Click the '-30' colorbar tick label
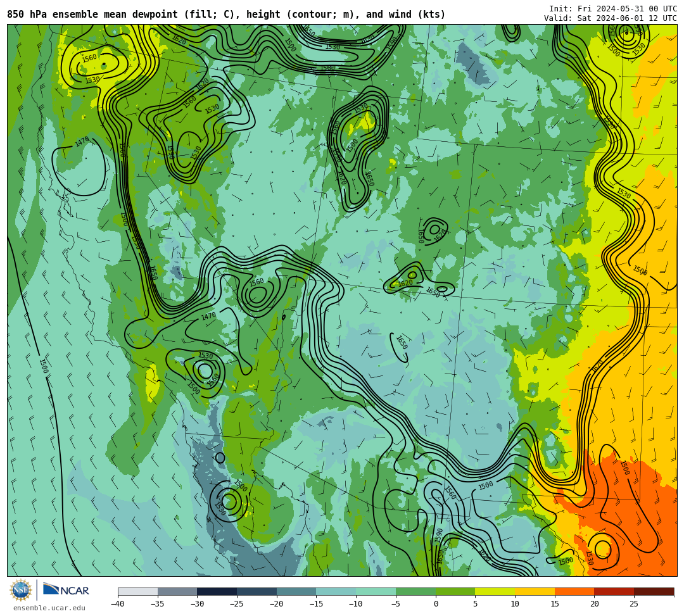The image size is (684, 616). pyautogui.click(x=197, y=604)
